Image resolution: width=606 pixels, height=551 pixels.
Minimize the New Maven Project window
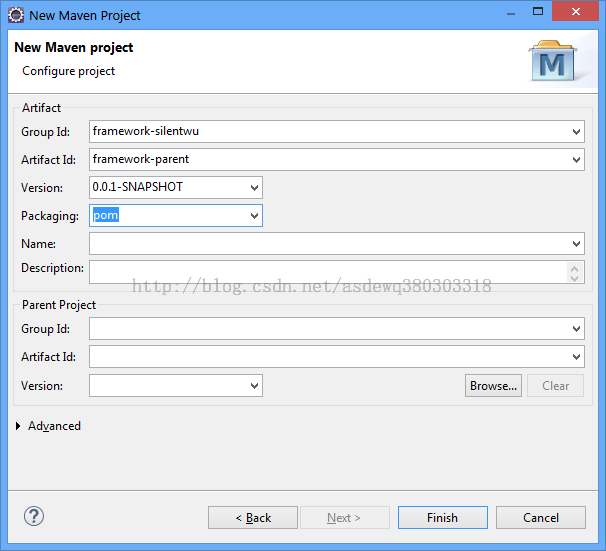click(511, 13)
